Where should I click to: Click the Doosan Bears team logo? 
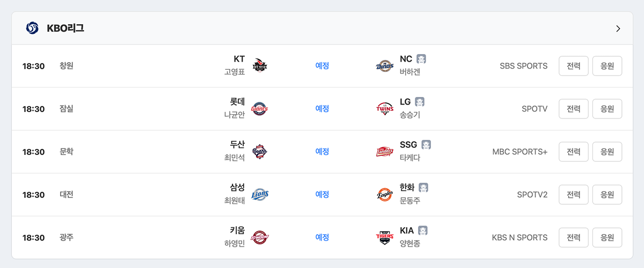(260, 152)
